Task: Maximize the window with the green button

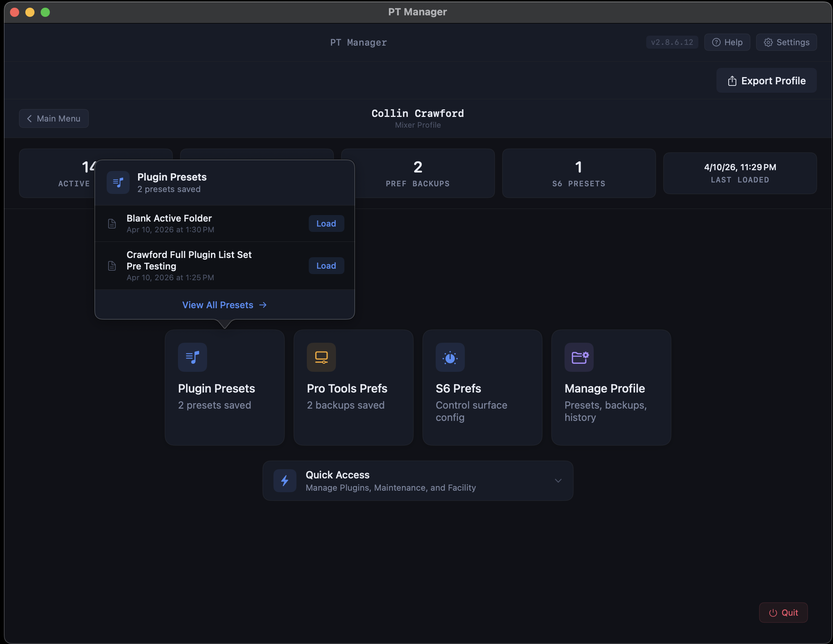Action: (45, 12)
